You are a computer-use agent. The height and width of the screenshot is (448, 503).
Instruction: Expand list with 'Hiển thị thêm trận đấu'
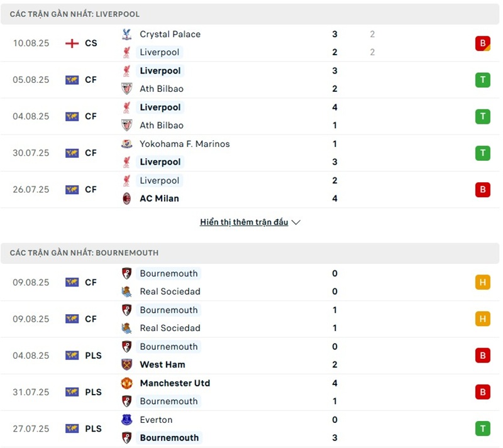[244, 222]
